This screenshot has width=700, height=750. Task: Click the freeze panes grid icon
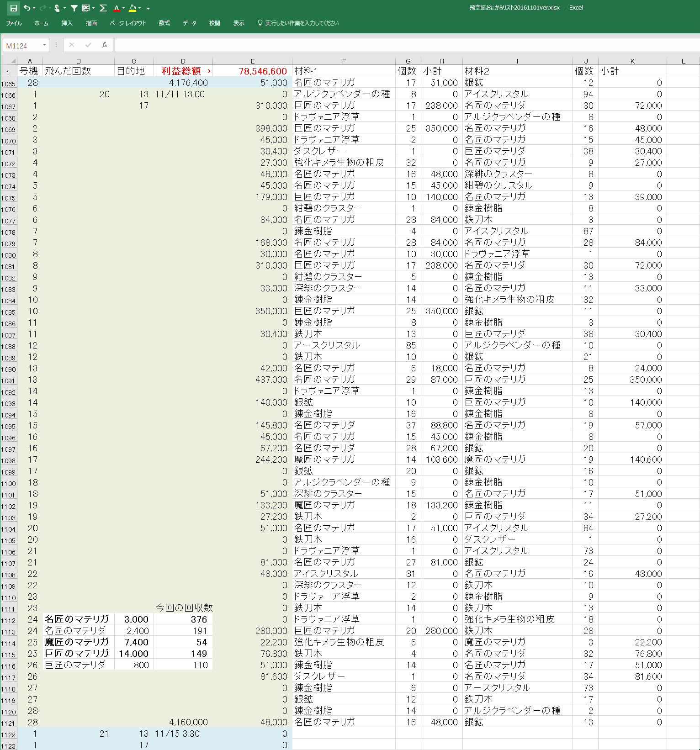point(85,8)
